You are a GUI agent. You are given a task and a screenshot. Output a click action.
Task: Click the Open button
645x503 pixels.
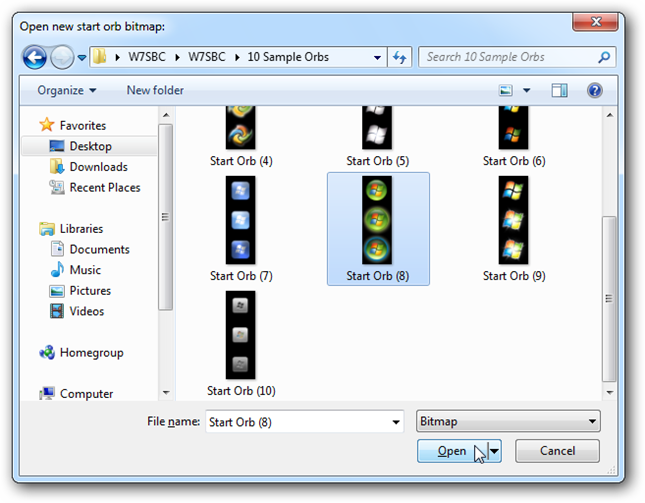(x=452, y=451)
